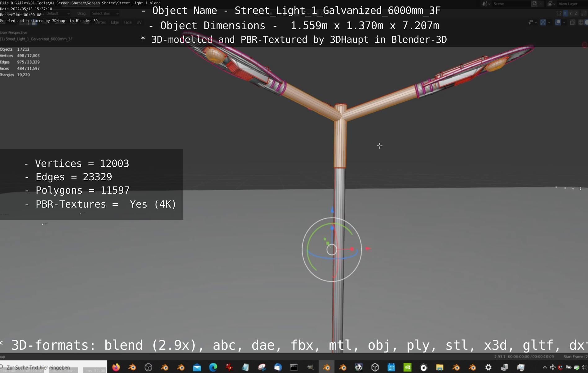Click the Windows search box
The image size is (588, 373).
coord(53,367)
